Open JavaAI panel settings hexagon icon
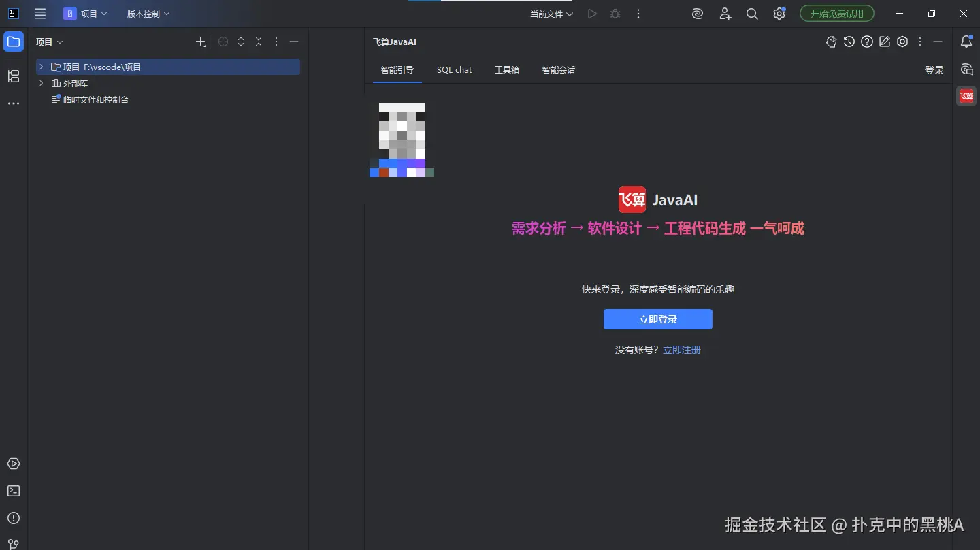The width and height of the screenshot is (980, 550). click(x=902, y=42)
